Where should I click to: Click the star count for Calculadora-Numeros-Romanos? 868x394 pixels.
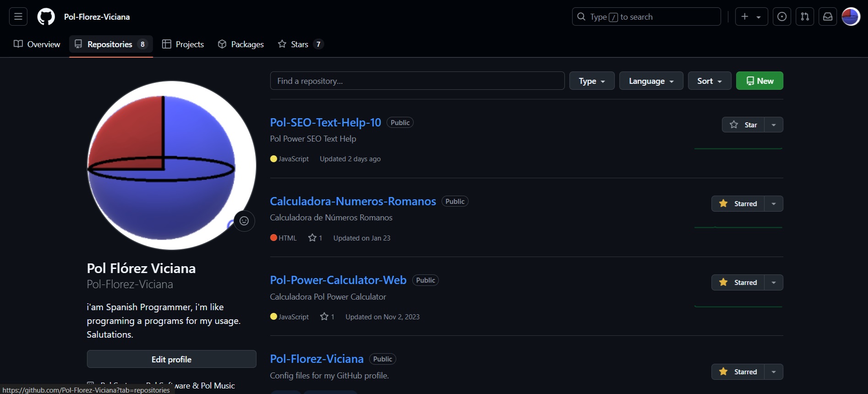[315, 238]
